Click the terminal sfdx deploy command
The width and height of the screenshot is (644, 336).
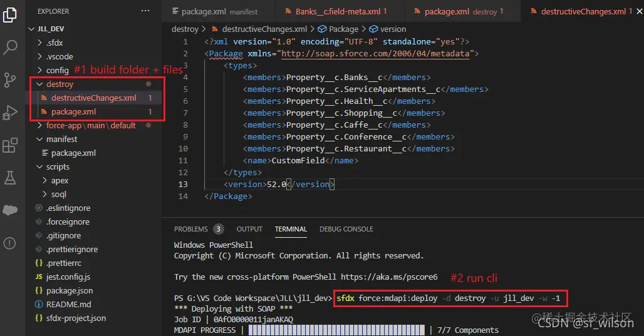click(x=448, y=298)
